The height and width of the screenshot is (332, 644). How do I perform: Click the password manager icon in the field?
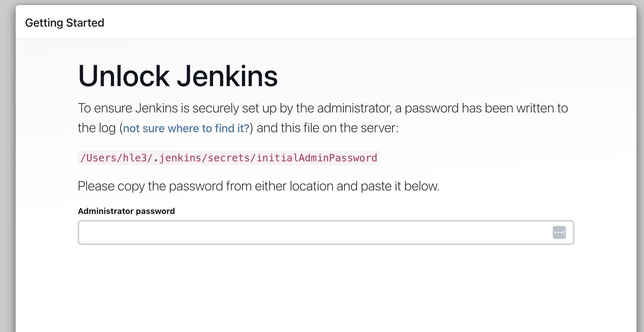[559, 232]
